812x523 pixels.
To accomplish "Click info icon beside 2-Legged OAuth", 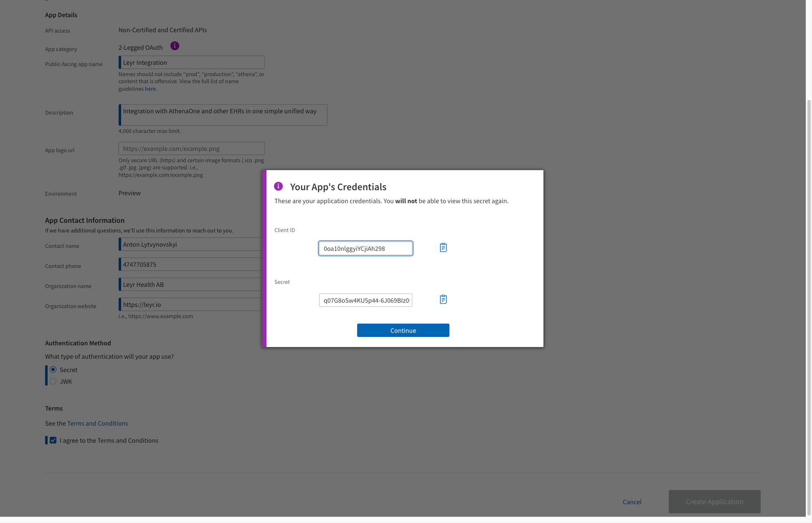I will [x=175, y=46].
